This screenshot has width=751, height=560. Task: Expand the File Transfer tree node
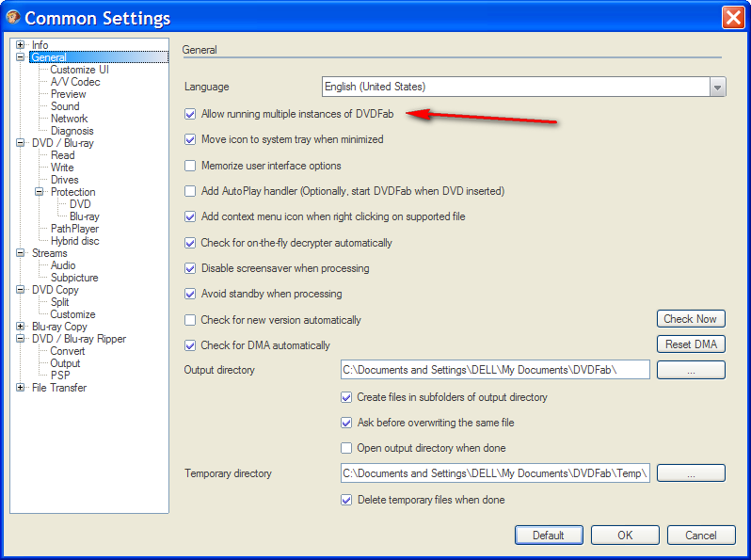pos(20,387)
